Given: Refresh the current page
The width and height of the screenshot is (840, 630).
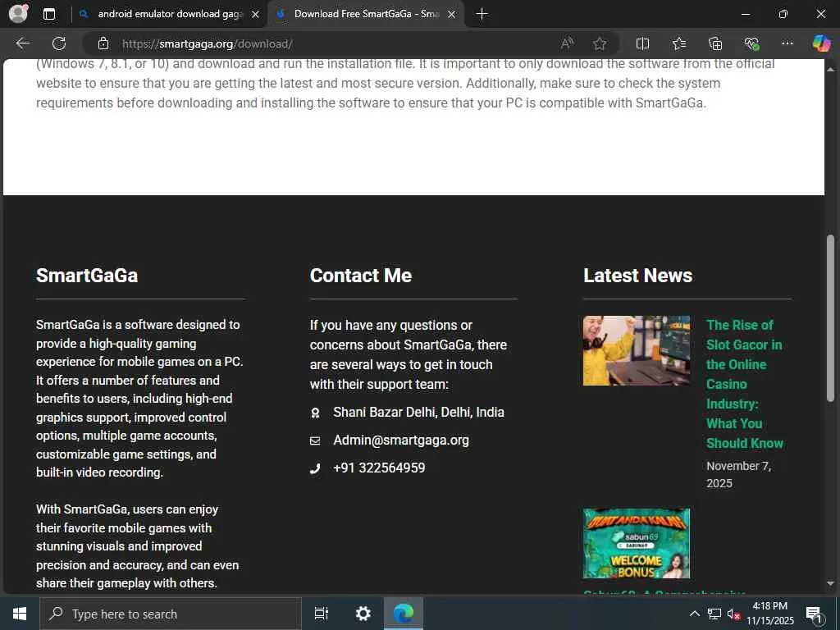Looking at the screenshot, I should point(59,43).
